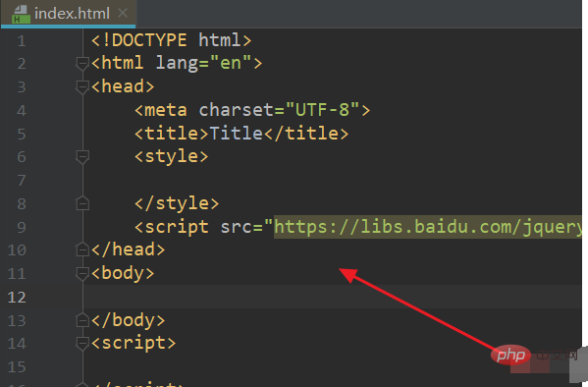Click the closing </head> tag
Image resolution: width=588 pixels, height=387 pixels.
pyautogui.click(x=128, y=249)
